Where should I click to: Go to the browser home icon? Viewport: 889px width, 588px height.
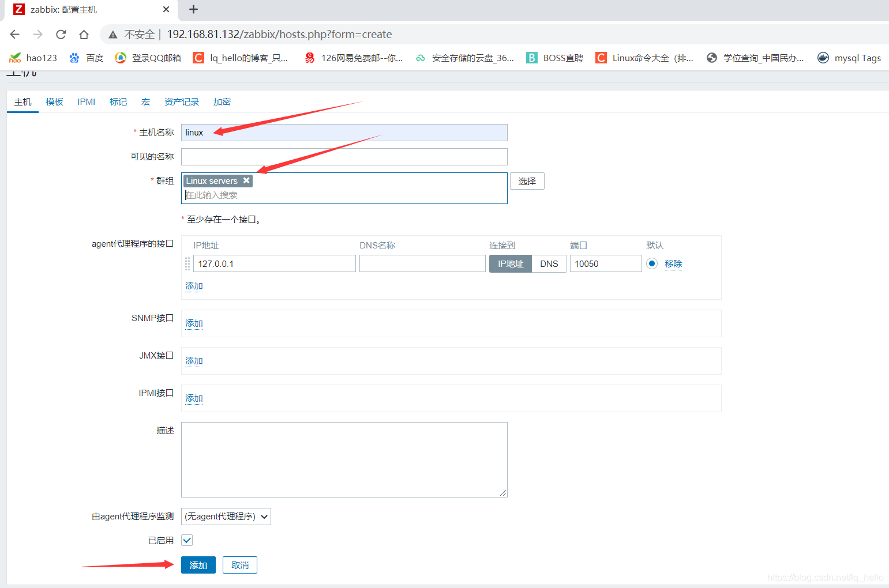coord(84,35)
